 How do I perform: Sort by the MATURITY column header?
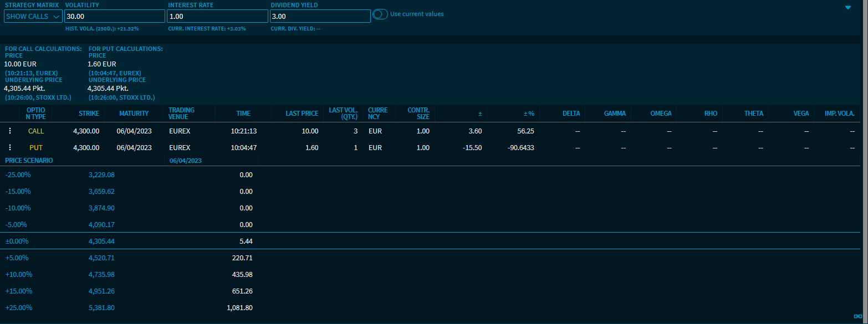134,114
